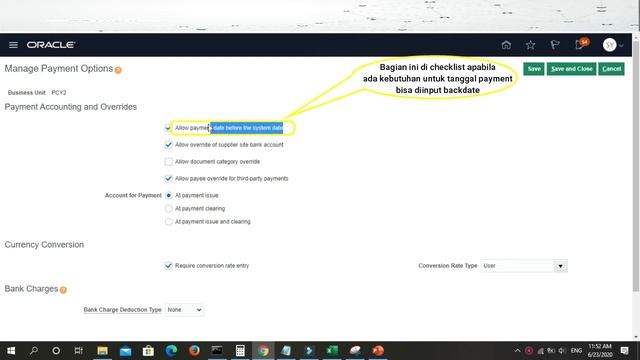Viewport: 640px width, 360px height.
Task: Open Excel from the taskbar
Action: coord(332,351)
